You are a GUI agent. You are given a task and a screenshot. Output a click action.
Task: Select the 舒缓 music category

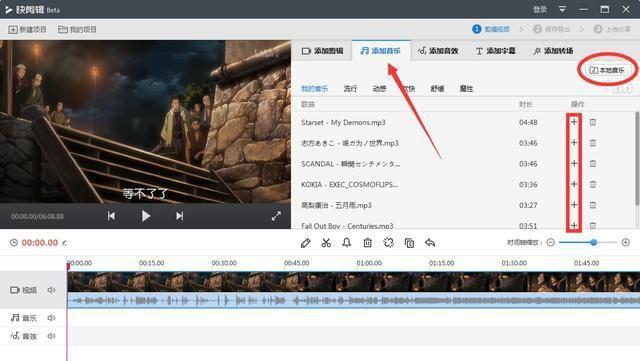point(437,88)
